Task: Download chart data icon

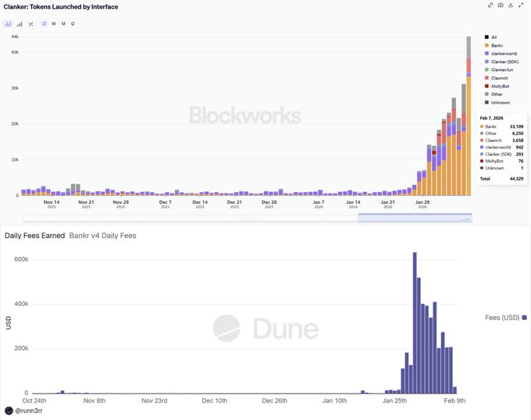Action: 511,5
